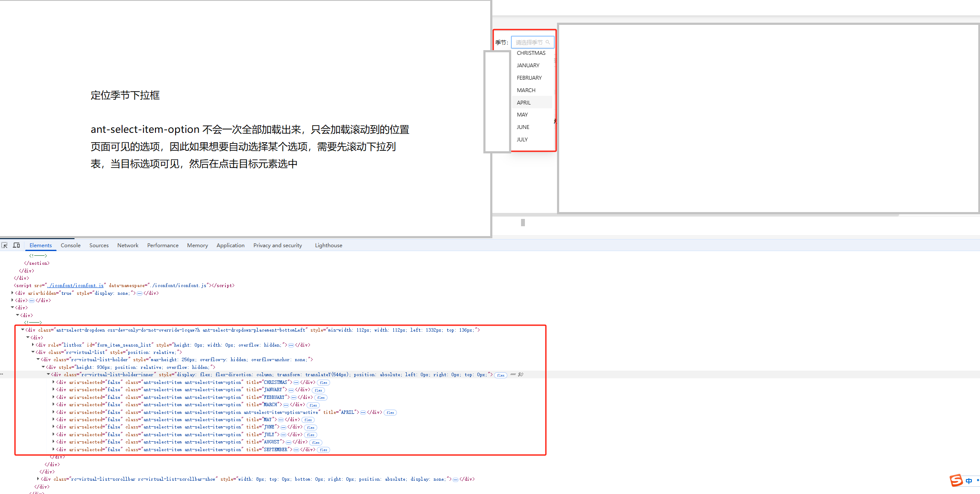This screenshot has height=494, width=980.
Task: Toggle the flex badge on the APRIL node
Action: click(x=390, y=413)
